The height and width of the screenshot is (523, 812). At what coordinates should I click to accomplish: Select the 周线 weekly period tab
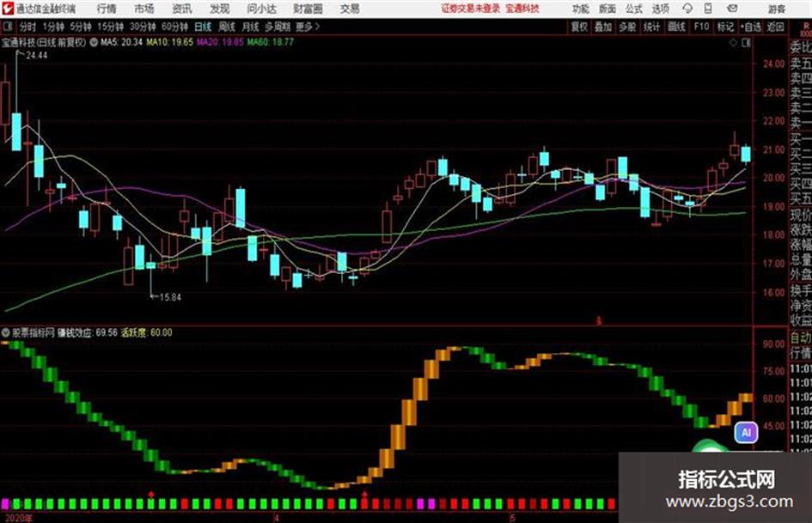click(x=227, y=27)
